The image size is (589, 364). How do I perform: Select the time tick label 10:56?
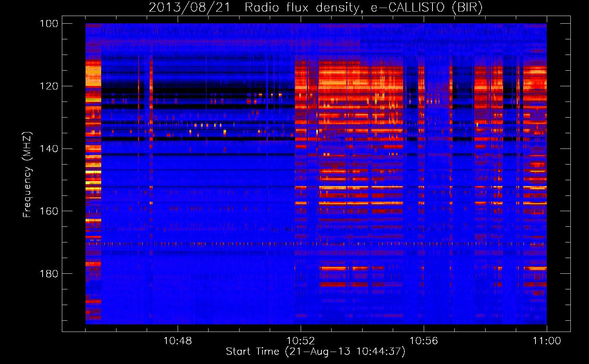pos(424,341)
